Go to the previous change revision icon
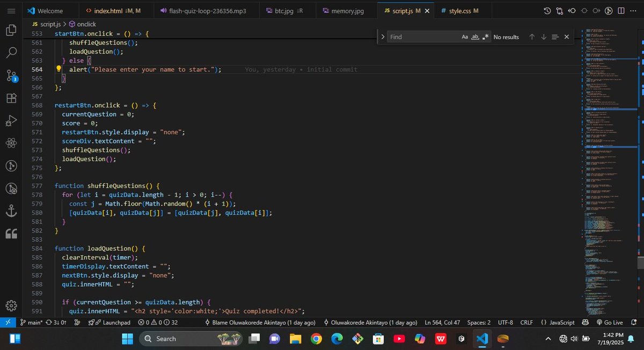Image resolution: width=644 pixels, height=350 pixels. click(572, 11)
